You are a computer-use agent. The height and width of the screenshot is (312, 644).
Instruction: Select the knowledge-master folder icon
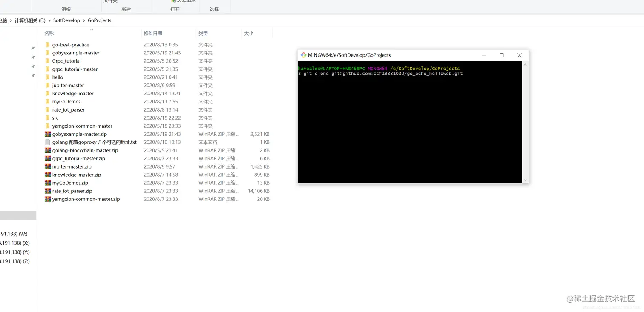[47, 93]
